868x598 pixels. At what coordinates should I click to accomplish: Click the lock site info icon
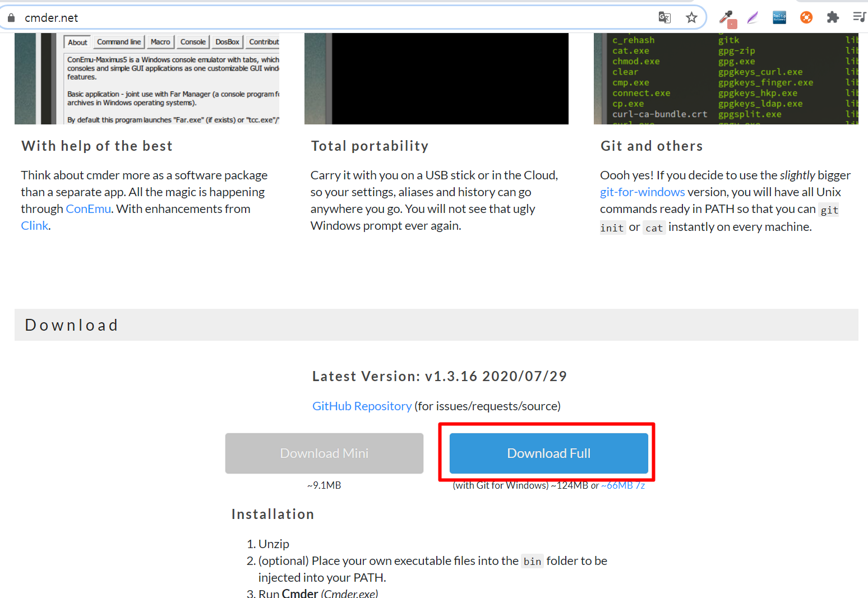11,18
